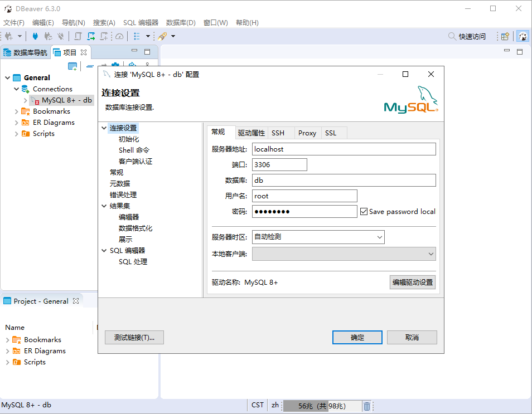This screenshot has width=532, height=414.
Task: Click the create new connection icon in project panel
Action: pos(72,66)
